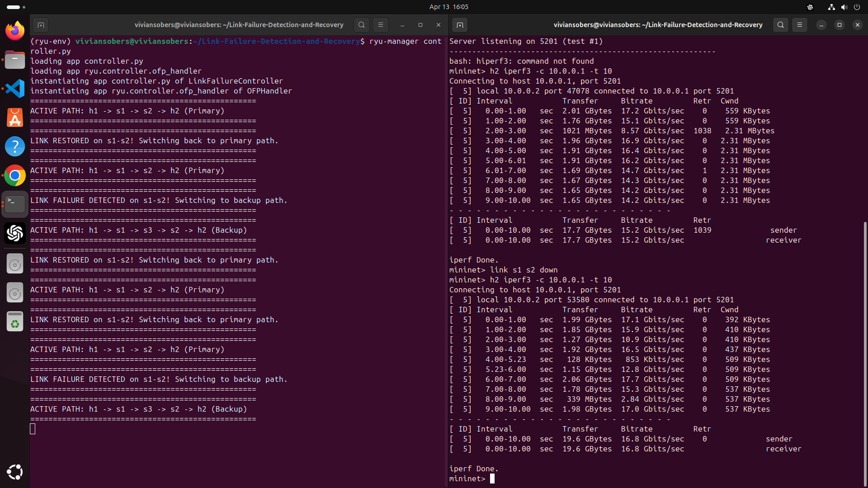
Task: Open the clock showing Apr 13 16:05
Action: click(x=448, y=7)
